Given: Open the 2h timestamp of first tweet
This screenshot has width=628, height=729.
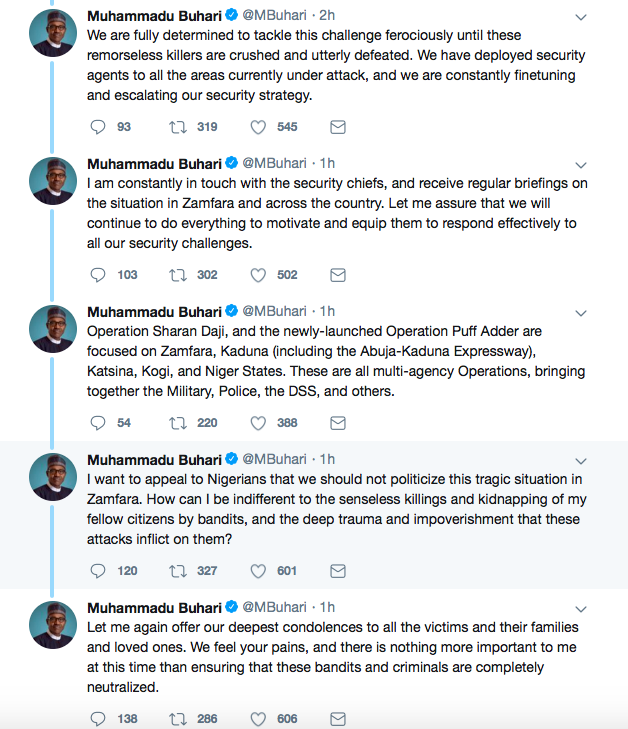Looking at the screenshot, I should pyautogui.click(x=327, y=15).
